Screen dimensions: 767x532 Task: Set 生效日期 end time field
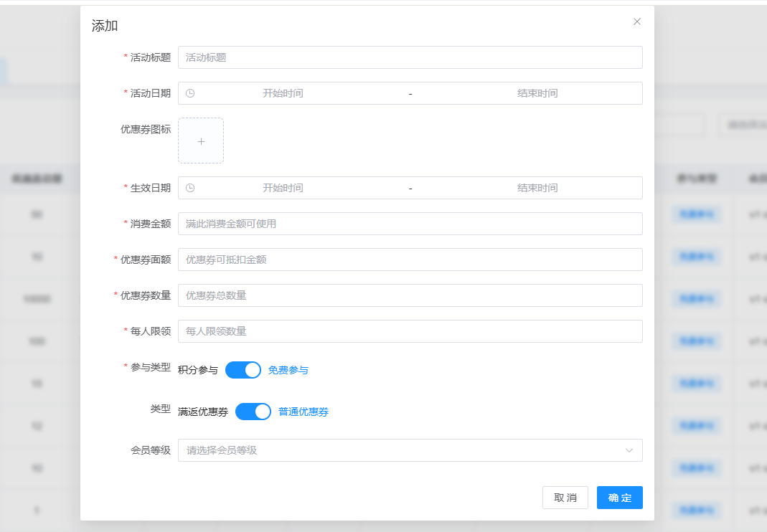pos(537,188)
